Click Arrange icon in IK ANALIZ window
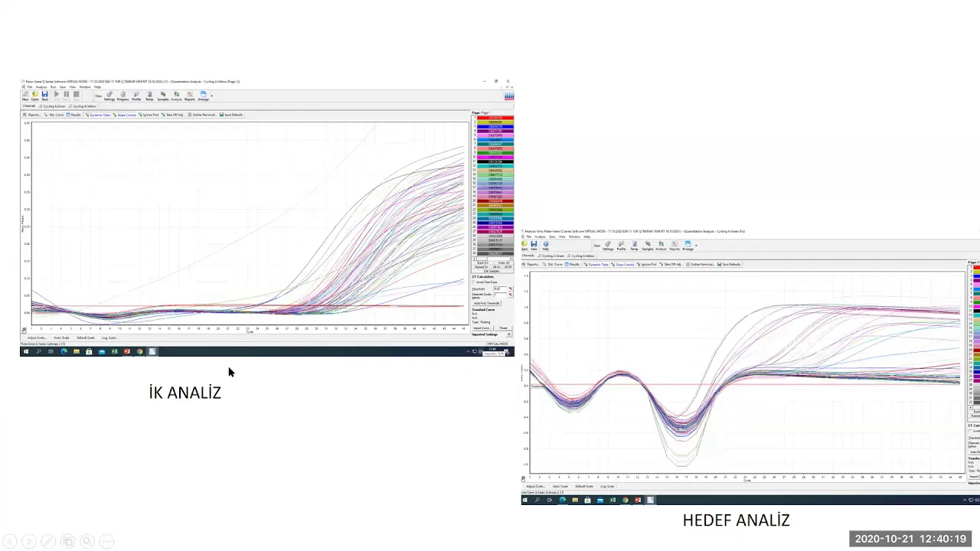The width and height of the screenshot is (980, 551). pyautogui.click(x=203, y=96)
